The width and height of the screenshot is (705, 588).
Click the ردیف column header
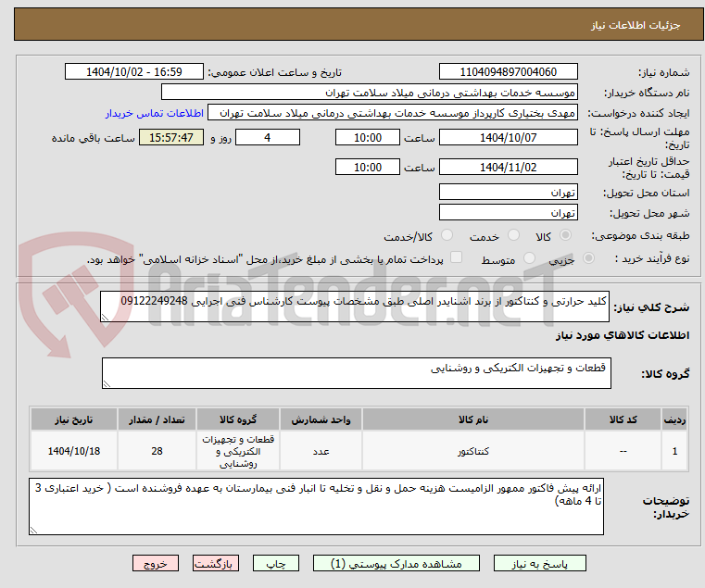674,419
